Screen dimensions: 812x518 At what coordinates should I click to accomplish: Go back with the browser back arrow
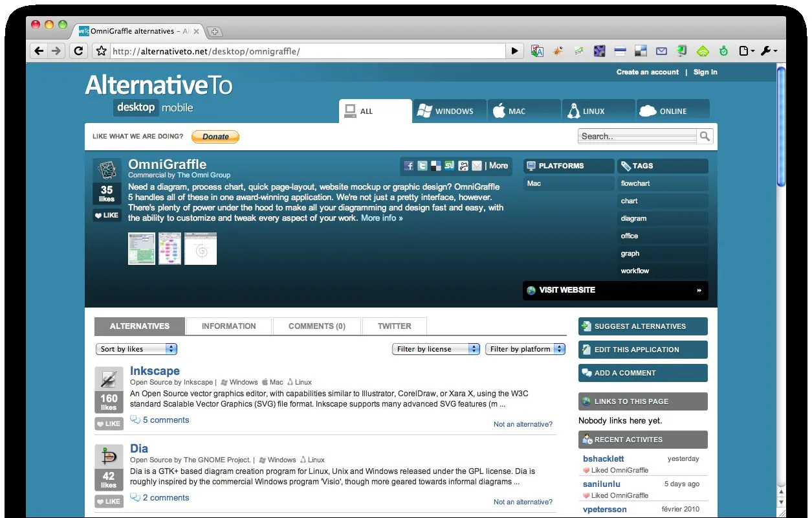(39, 51)
